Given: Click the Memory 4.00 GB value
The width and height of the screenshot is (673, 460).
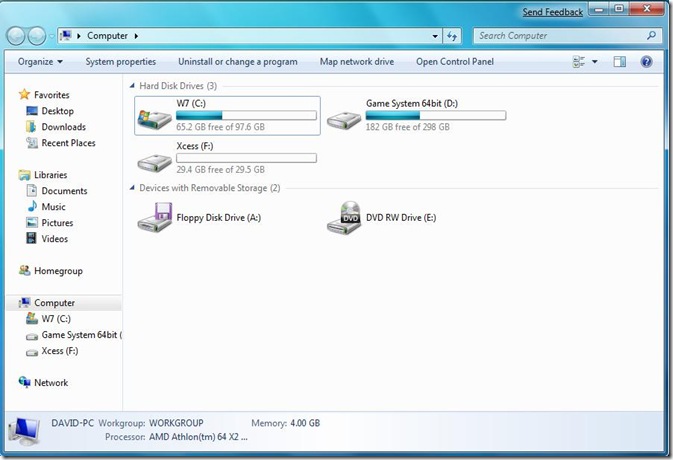Looking at the screenshot, I should 305,423.
